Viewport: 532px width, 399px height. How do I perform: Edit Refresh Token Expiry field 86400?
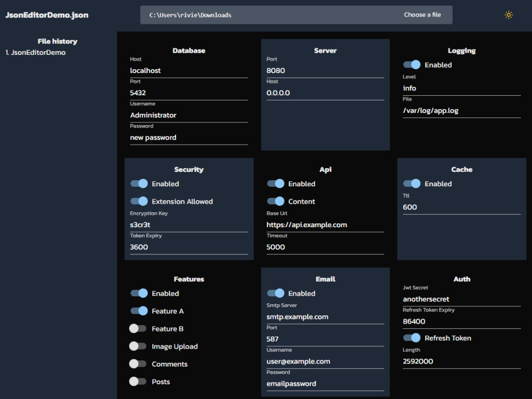point(462,322)
